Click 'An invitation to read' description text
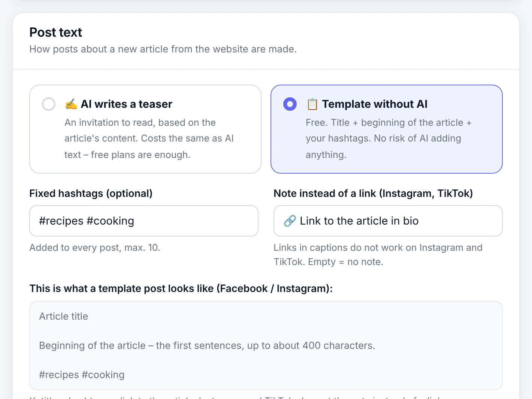532x399 pixels. pyautogui.click(x=149, y=139)
